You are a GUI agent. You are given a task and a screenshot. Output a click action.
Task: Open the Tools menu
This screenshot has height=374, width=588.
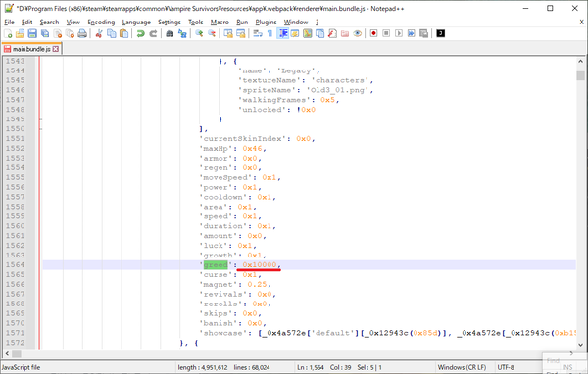point(195,23)
